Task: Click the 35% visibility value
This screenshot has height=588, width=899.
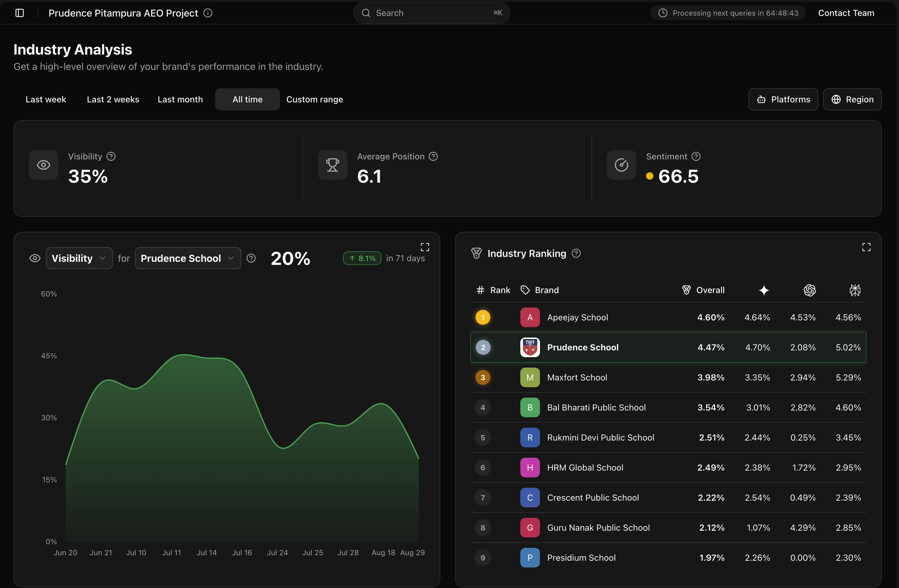Action: (88, 176)
